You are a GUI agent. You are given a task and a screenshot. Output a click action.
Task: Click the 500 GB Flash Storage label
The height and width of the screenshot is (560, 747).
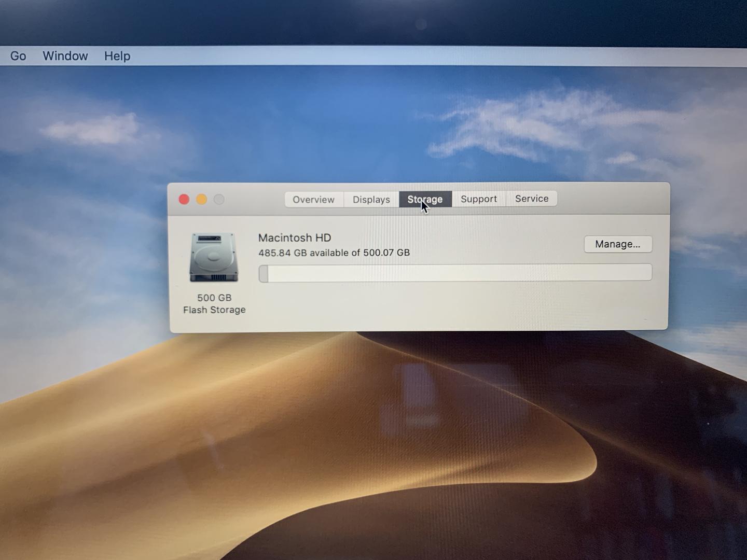[x=214, y=304]
